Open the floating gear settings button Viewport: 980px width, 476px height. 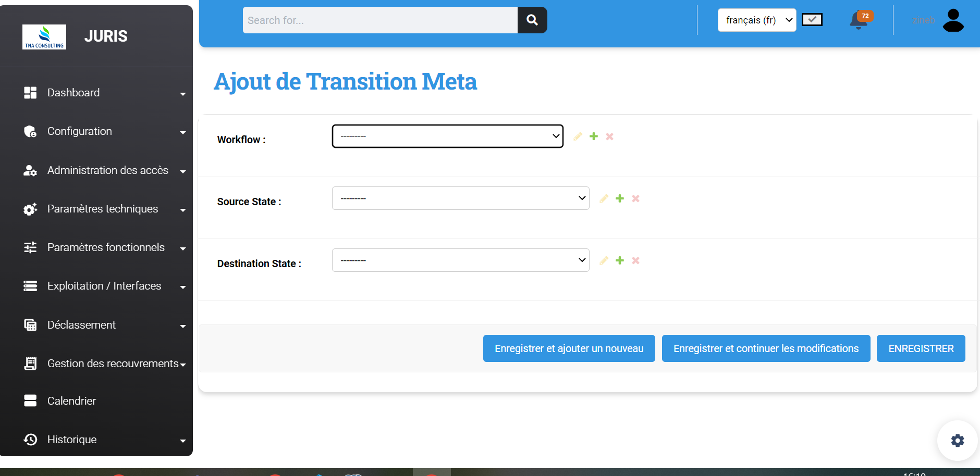pos(957,441)
